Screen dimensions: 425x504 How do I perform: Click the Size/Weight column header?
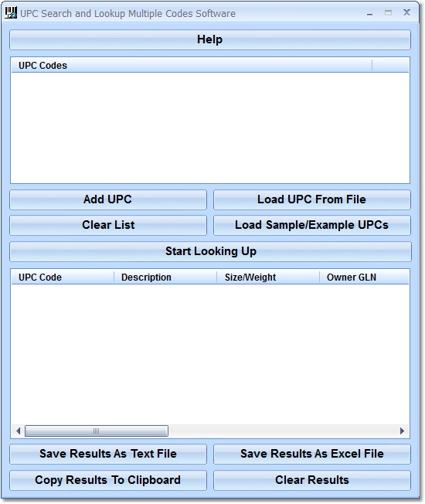tap(268, 277)
